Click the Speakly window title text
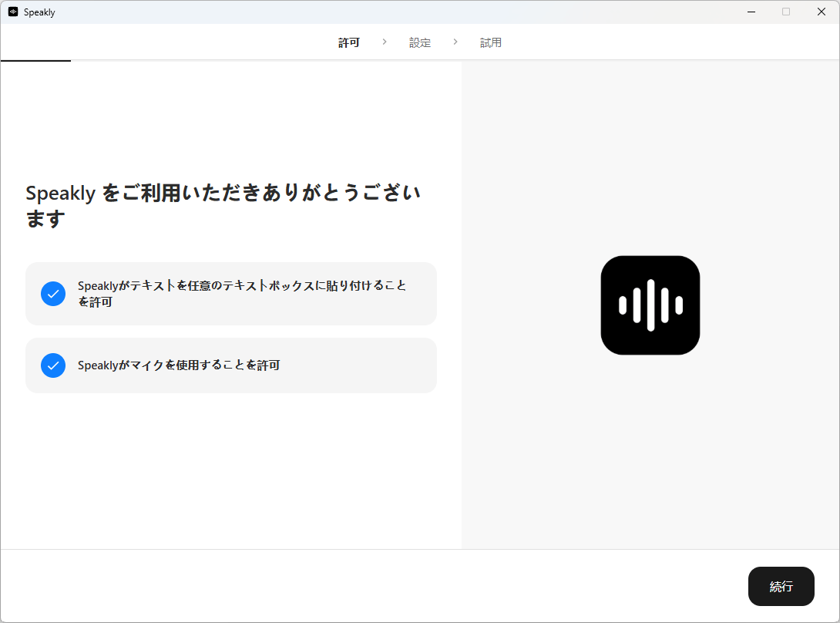 point(39,12)
